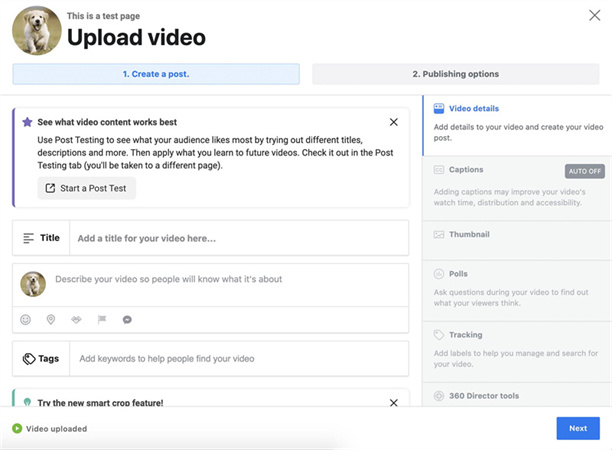
Task: Open the Video details section
Action: [x=473, y=108]
